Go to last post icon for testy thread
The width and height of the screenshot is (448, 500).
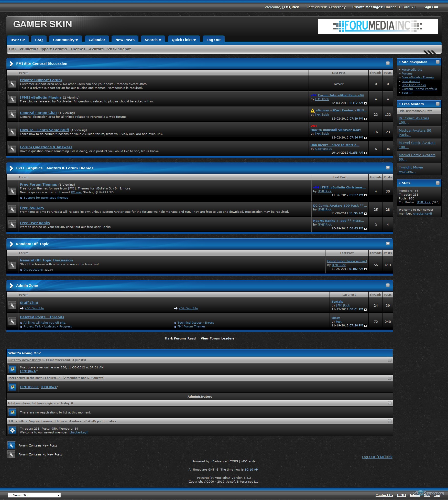365,326
